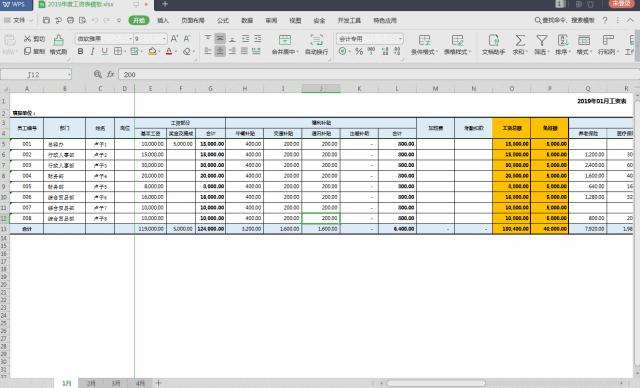The height and width of the screenshot is (388, 640).
Task: Switch to the Developer Tools (开发工具) tab
Action: click(349, 20)
